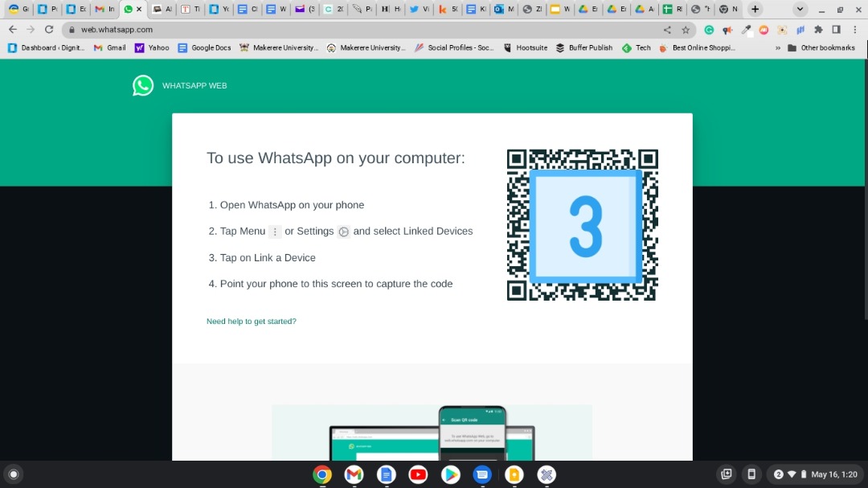868x488 pixels.
Task: Switch to the first tab labeled Gi
Action: coord(18,9)
